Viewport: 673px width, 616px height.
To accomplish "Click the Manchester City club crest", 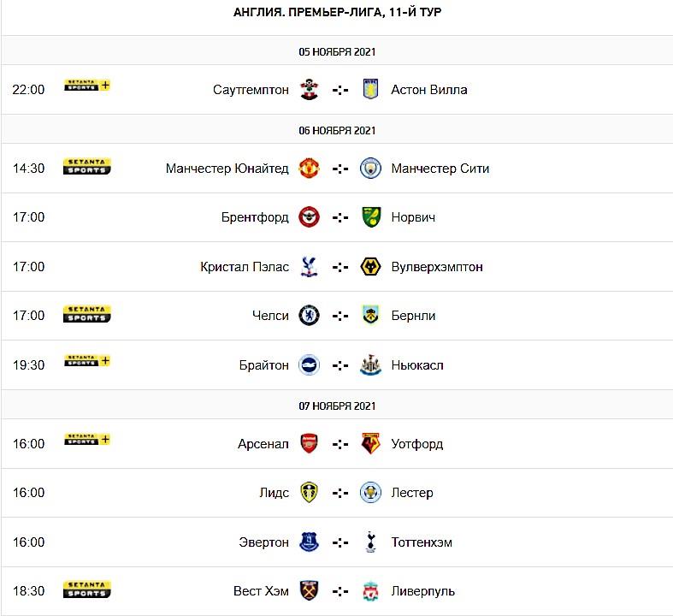I will [370, 169].
